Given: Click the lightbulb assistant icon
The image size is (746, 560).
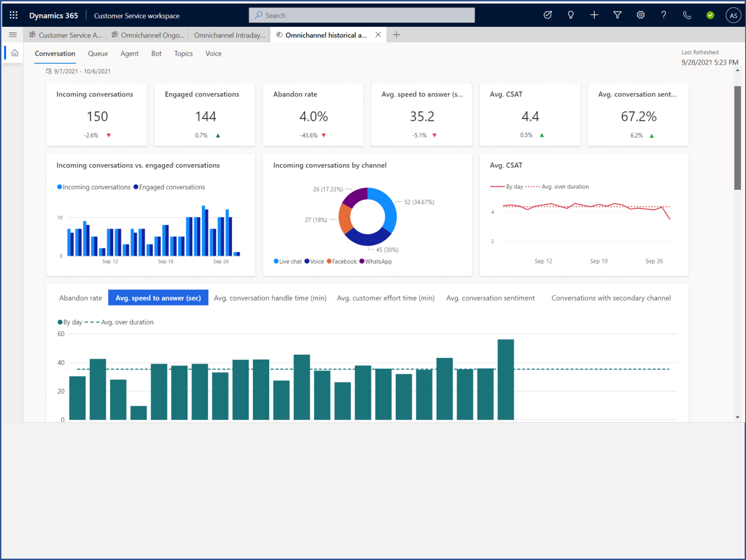Looking at the screenshot, I should 571,15.
